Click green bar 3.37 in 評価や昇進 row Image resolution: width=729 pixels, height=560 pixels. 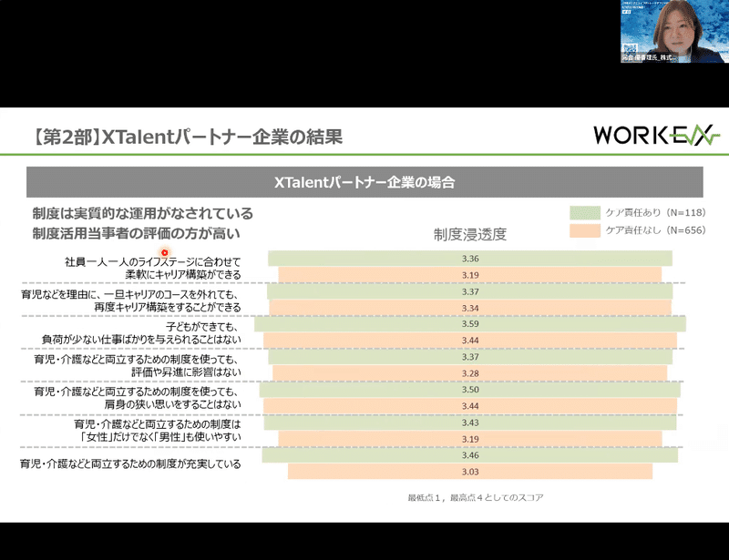tap(470, 357)
